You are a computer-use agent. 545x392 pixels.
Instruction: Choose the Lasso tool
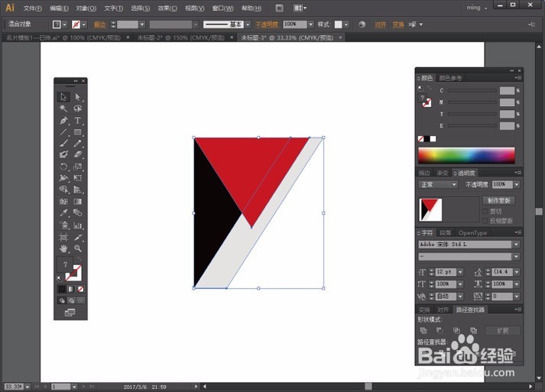[x=77, y=109]
